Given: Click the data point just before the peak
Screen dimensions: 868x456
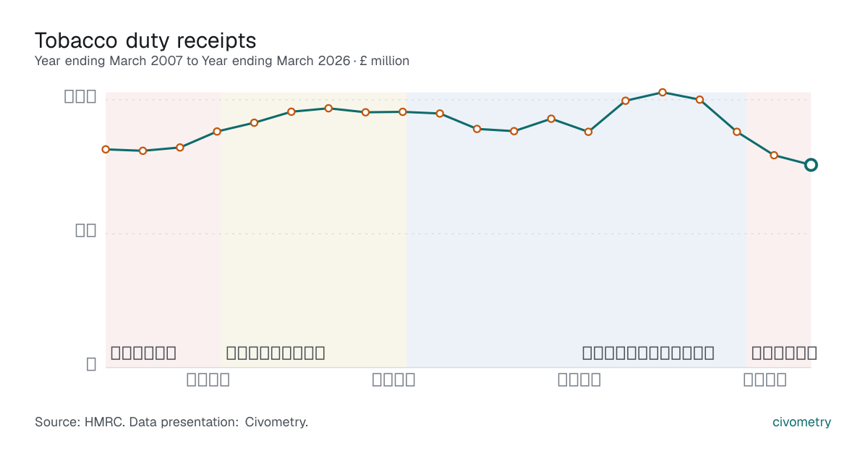Looking at the screenshot, I should click(626, 101).
